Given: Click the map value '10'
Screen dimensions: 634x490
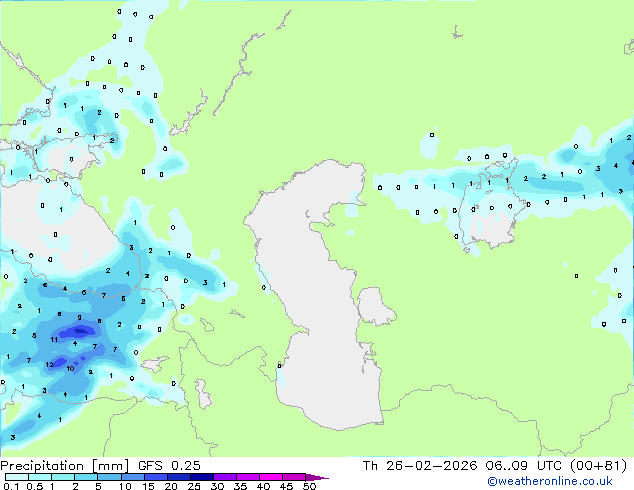Looking at the screenshot, I should (x=70, y=369).
